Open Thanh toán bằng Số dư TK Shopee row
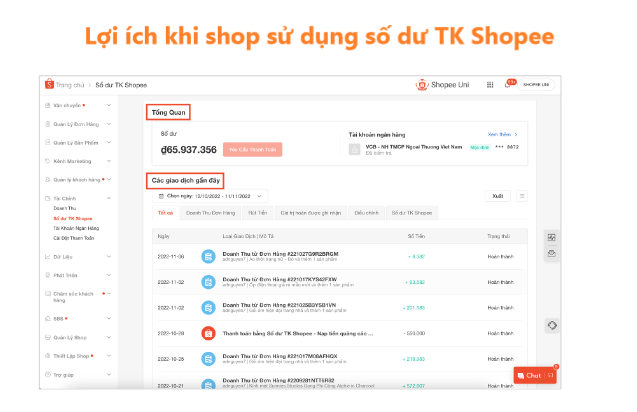The height and width of the screenshot is (412, 637). [x=340, y=334]
